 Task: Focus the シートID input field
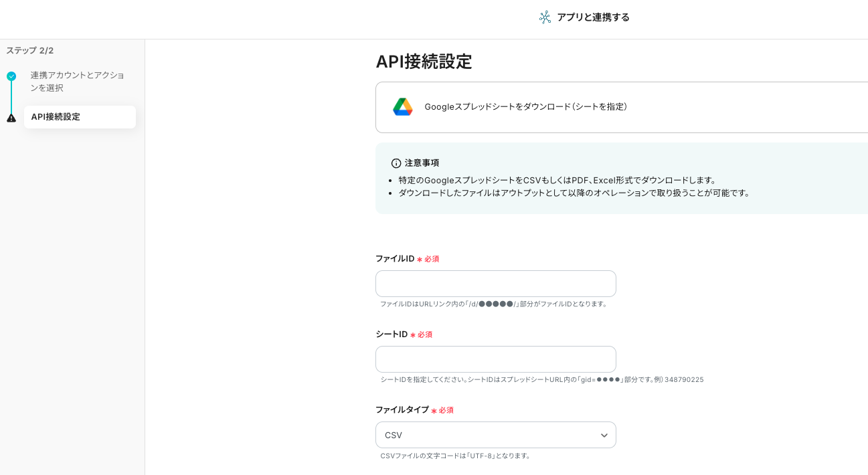tap(495, 359)
